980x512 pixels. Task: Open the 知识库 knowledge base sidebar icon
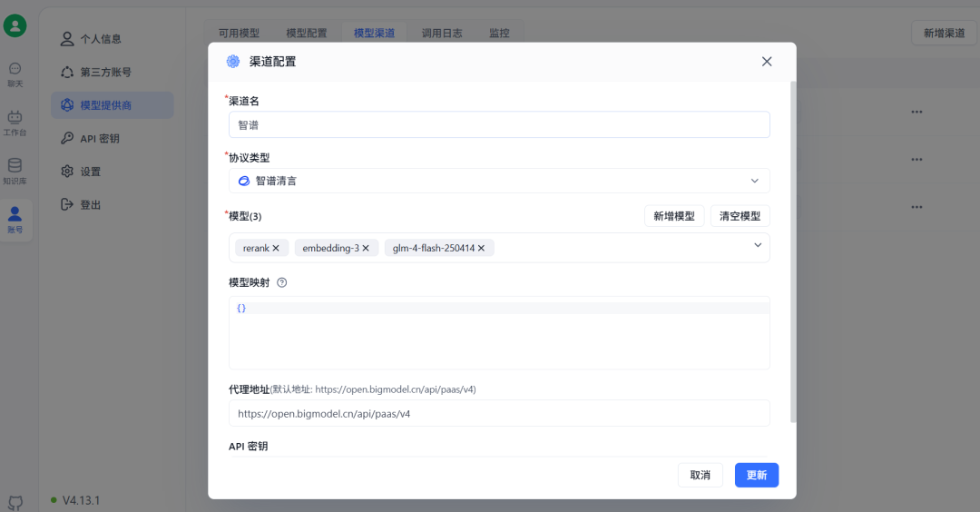pos(15,172)
